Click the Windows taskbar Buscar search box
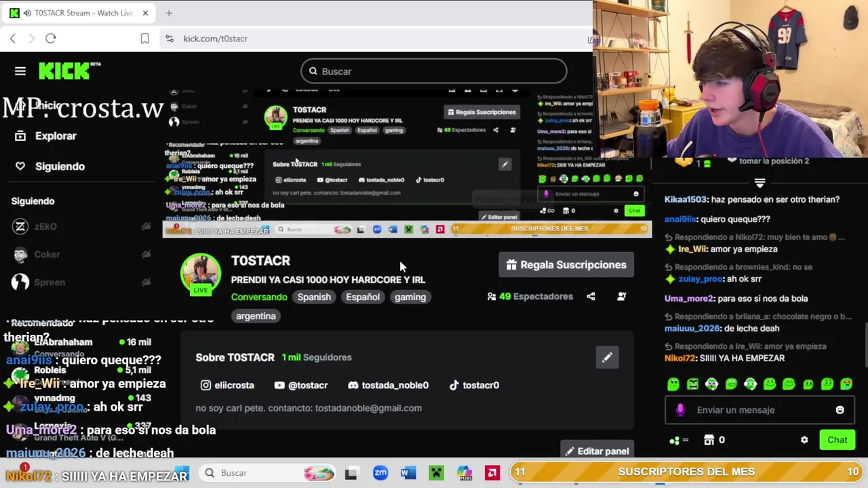Screen dimensions: 868x488 268,473
